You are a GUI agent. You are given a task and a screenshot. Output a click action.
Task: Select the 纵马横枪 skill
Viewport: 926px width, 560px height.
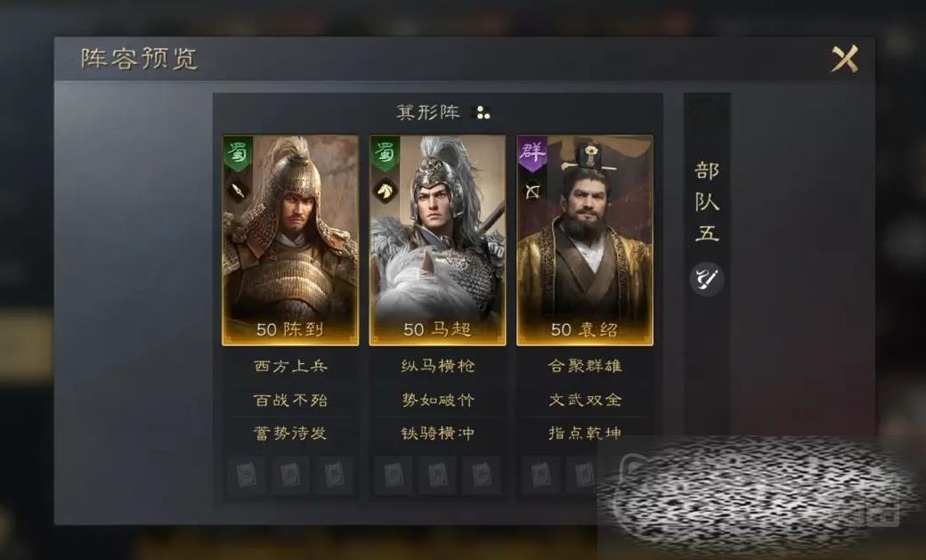coord(437,366)
